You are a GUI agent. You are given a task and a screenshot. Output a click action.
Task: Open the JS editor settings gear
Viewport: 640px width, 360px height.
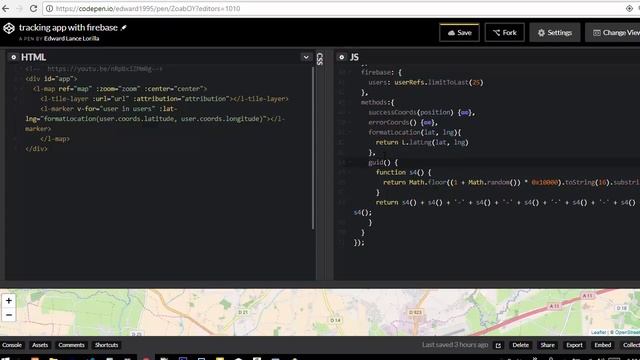[x=342, y=57]
